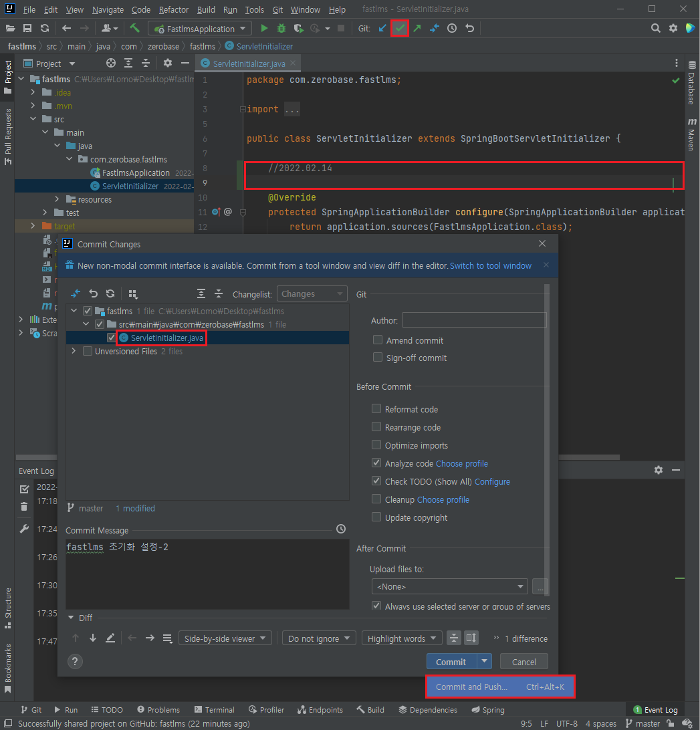The width and height of the screenshot is (700, 730).
Task: Run FastlmsApplication with green play icon
Action: pyautogui.click(x=264, y=28)
